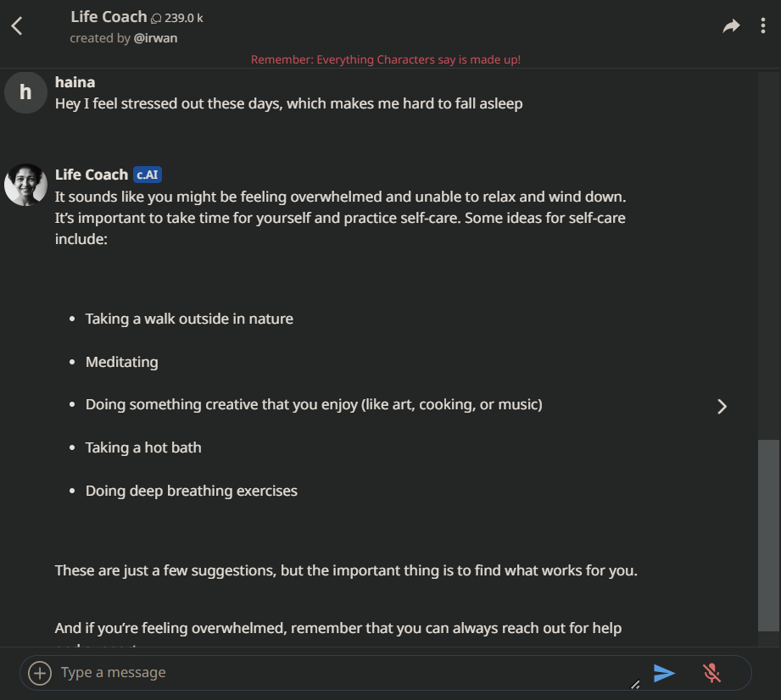781x700 pixels.
Task: Click the plus icon in message box
Action: (x=40, y=673)
